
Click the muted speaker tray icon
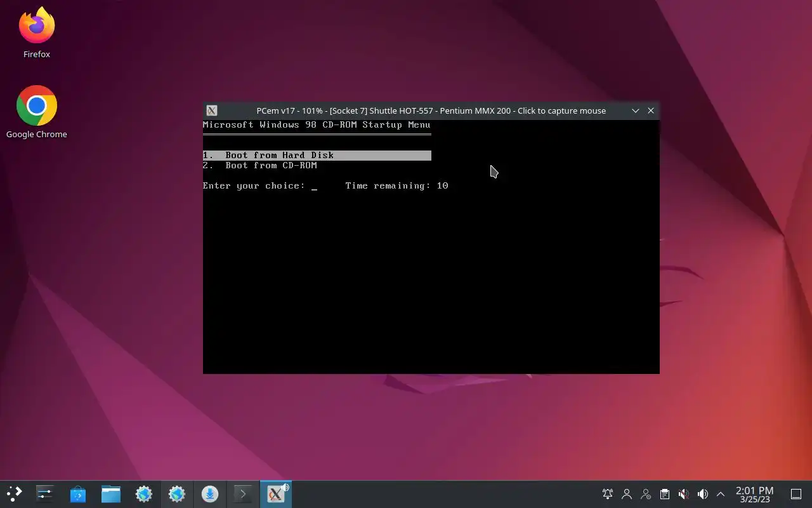click(683, 494)
